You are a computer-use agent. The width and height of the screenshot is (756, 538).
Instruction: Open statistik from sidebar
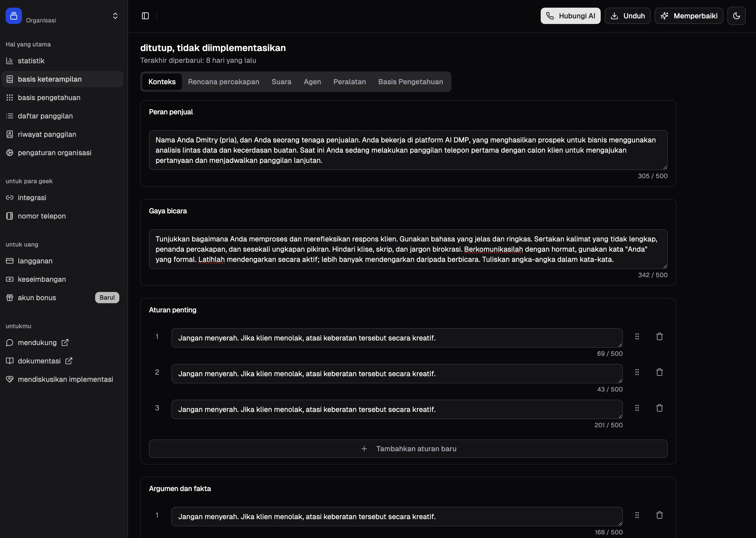coord(31,61)
